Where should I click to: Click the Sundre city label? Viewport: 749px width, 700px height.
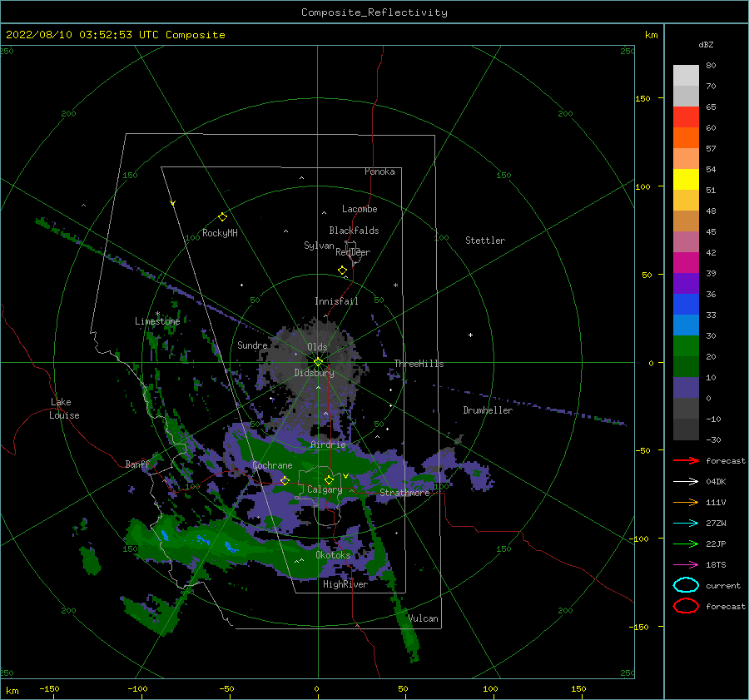point(252,345)
